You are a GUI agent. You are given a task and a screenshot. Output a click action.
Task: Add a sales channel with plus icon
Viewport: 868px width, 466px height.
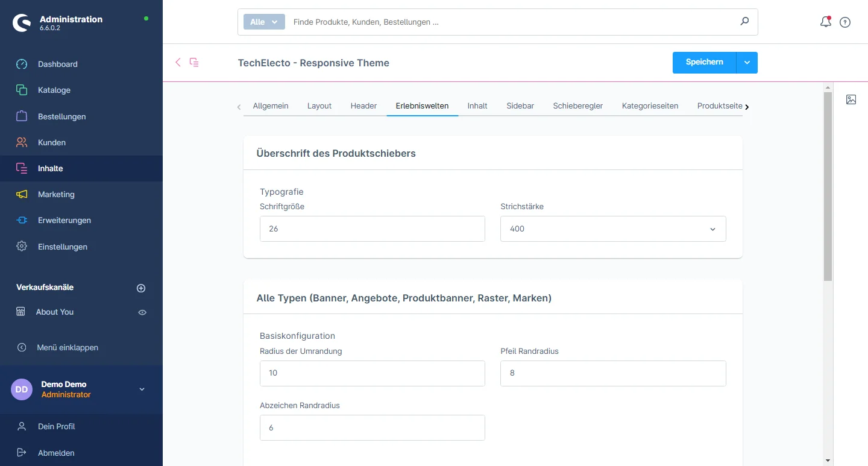141,288
